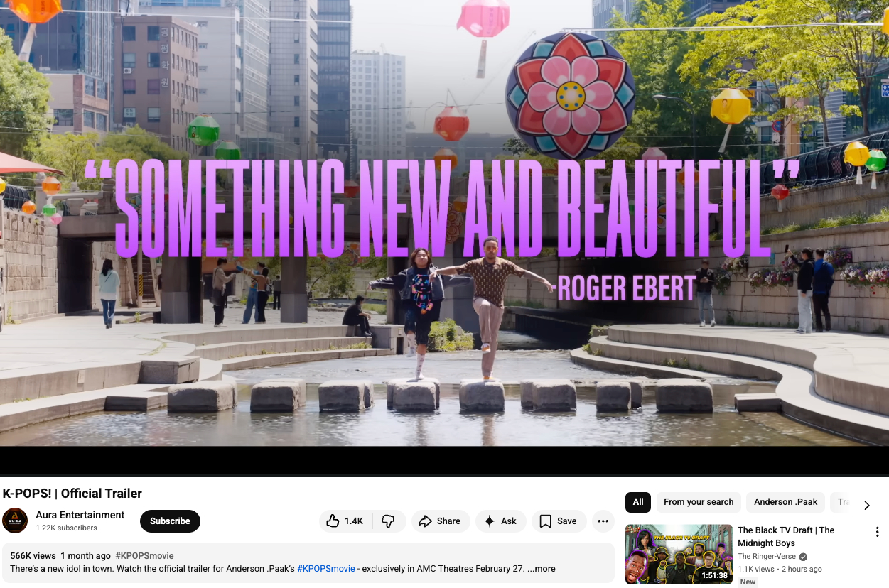Click the thumbs-down dislike icon
This screenshot has width=889, height=588.
click(388, 521)
